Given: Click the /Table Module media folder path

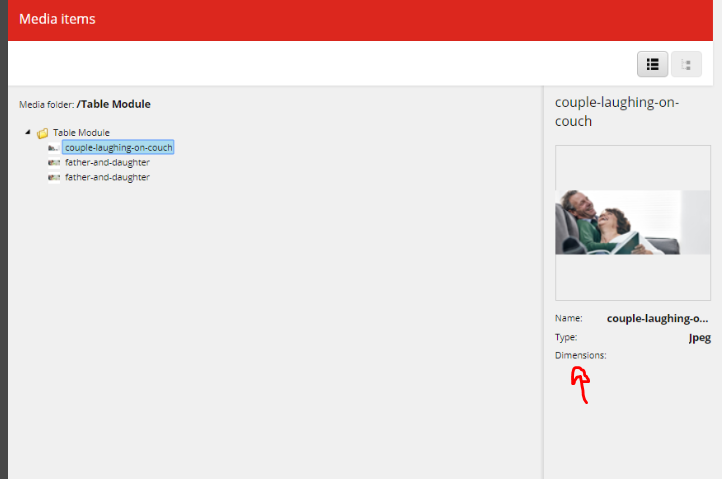Looking at the screenshot, I should pyautogui.click(x=114, y=104).
